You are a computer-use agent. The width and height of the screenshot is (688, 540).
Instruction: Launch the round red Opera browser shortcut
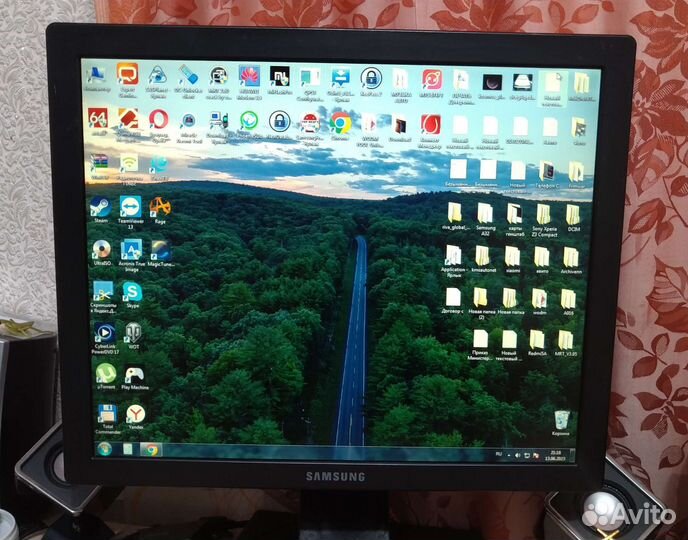tap(158, 123)
